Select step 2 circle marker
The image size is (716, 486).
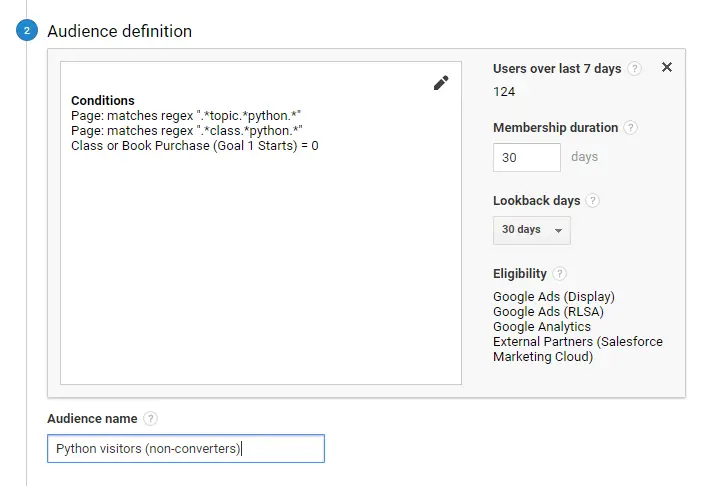27,30
